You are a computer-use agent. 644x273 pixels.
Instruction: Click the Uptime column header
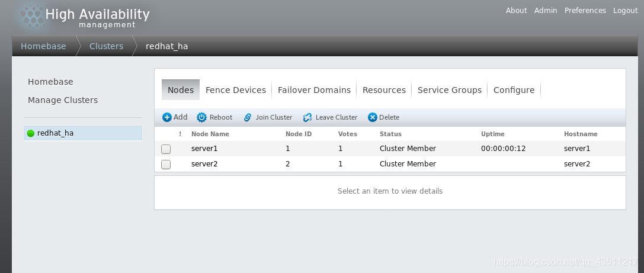pos(493,134)
